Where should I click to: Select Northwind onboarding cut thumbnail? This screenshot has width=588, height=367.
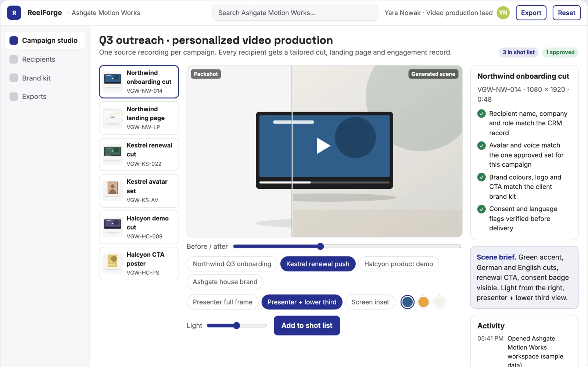click(x=112, y=82)
